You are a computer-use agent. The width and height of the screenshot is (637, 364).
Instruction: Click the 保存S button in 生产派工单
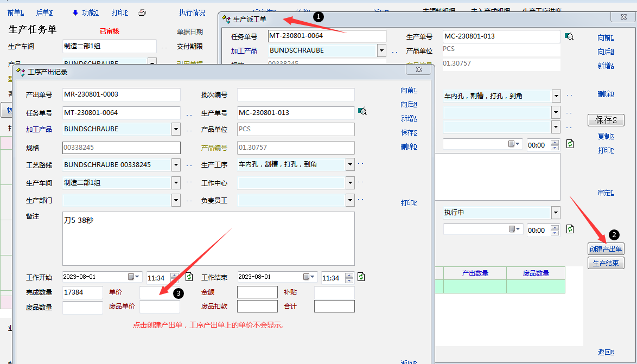click(606, 120)
